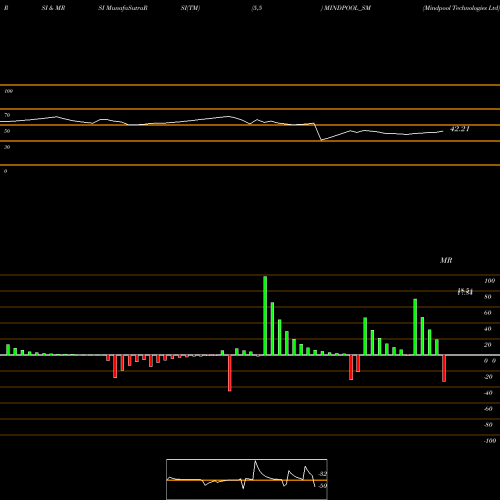Click the "SI MunafaSutraR" header text
Viewport: 500px width, 500px height.
point(123,8)
